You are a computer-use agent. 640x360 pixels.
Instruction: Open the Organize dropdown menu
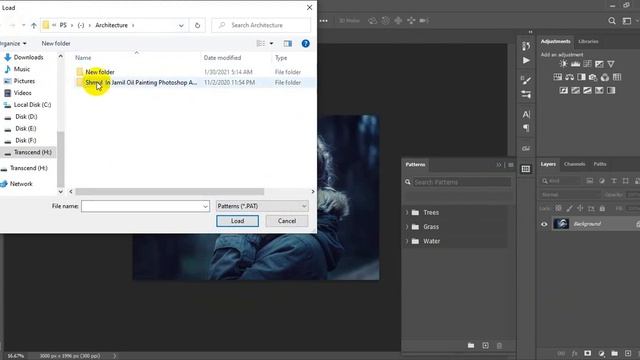click(13, 43)
